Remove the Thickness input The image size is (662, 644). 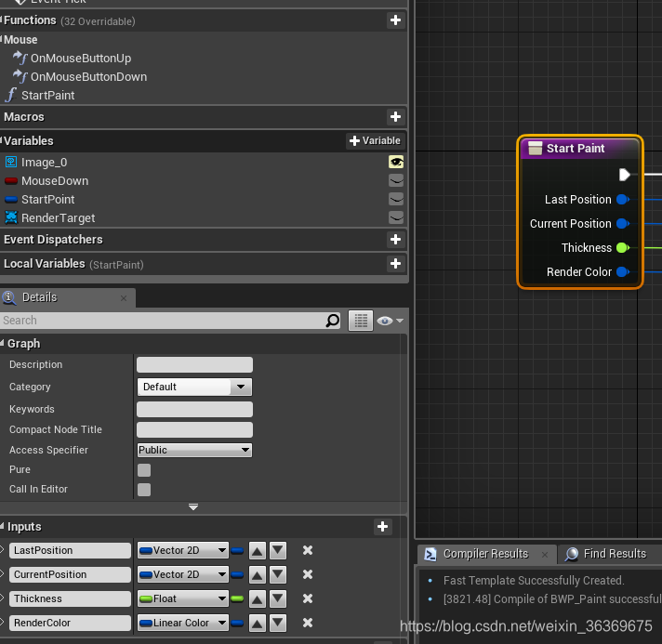[308, 598]
